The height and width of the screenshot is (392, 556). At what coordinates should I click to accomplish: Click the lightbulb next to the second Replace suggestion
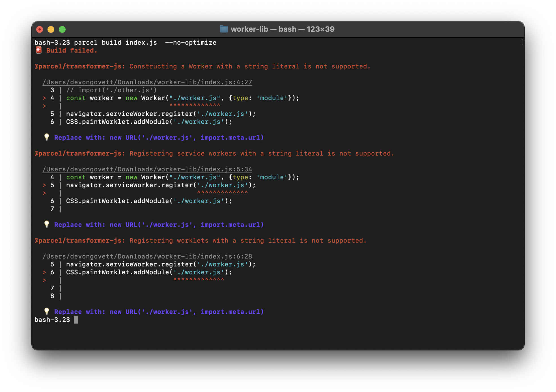tap(47, 225)
